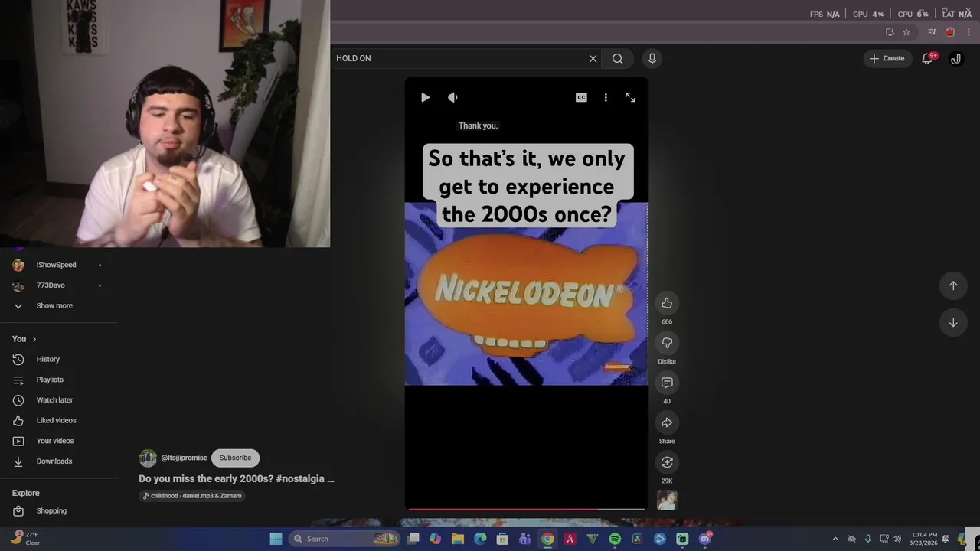Search with your voice microphone

652,58
